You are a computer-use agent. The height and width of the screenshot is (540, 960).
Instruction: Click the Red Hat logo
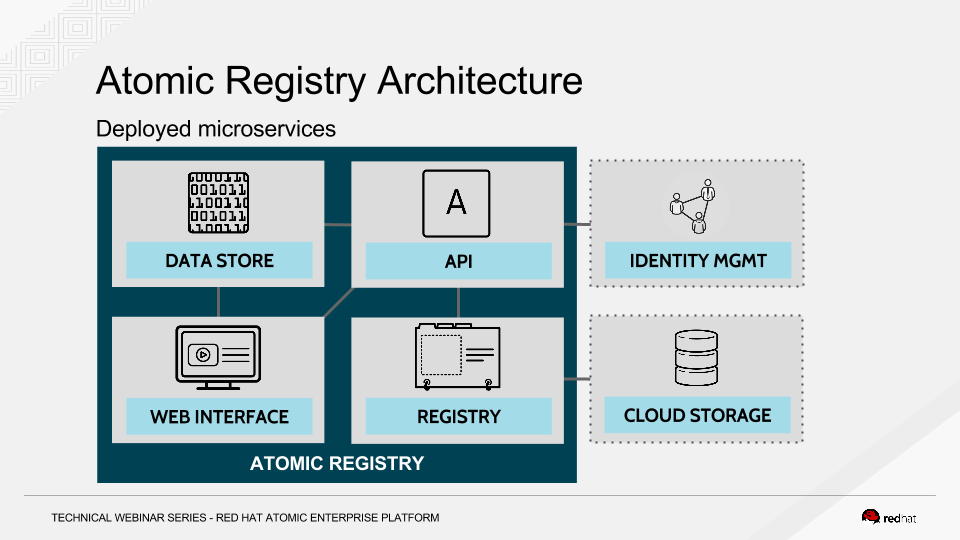coord(889,517)
